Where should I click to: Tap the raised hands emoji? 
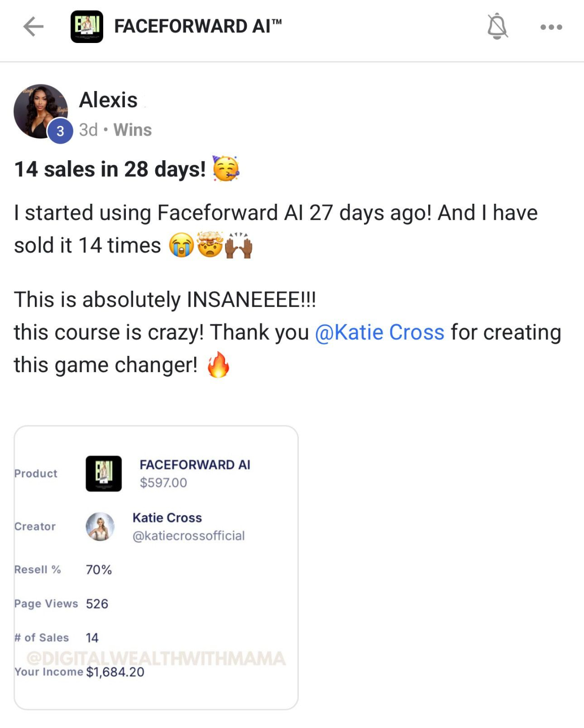coord(238,246)
